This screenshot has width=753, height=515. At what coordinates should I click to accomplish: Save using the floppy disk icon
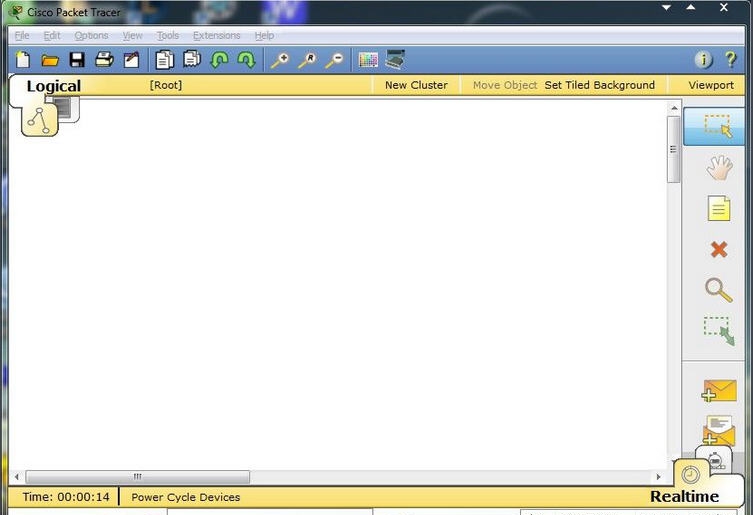coord(76,60)
